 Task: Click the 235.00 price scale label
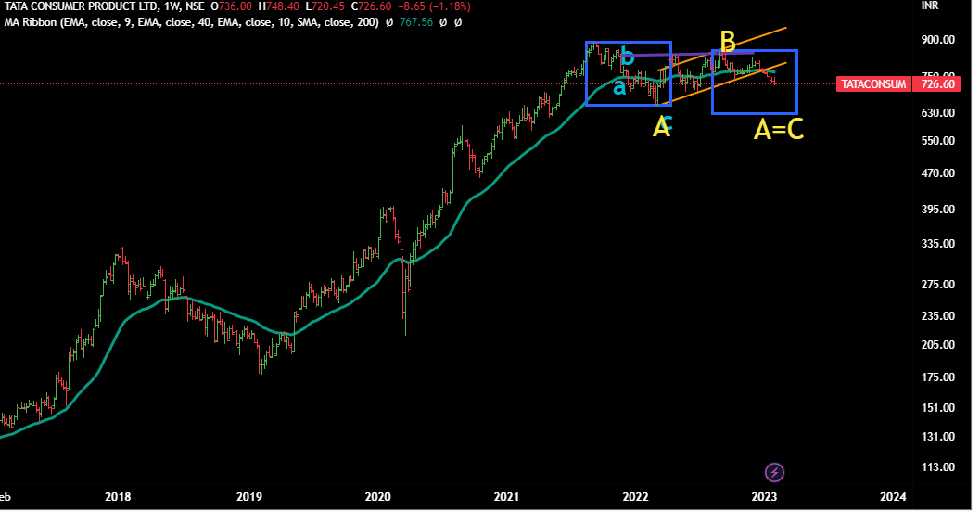pyautogui.click(x=937, y=316)
